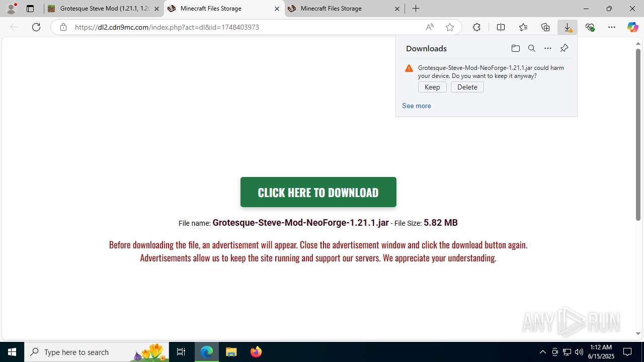
Task: Open the Extensions puzzle icon
Action: pyautogui.click(x=476, y=27)
